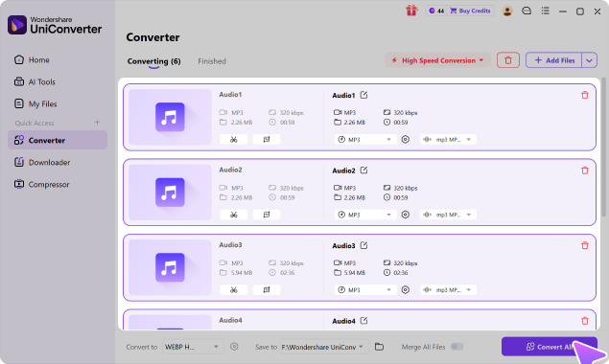Remove Audio3 with its red trash icon
Image resolution: width=609 pixels, height=364 pixels.
tap(584, 245)
